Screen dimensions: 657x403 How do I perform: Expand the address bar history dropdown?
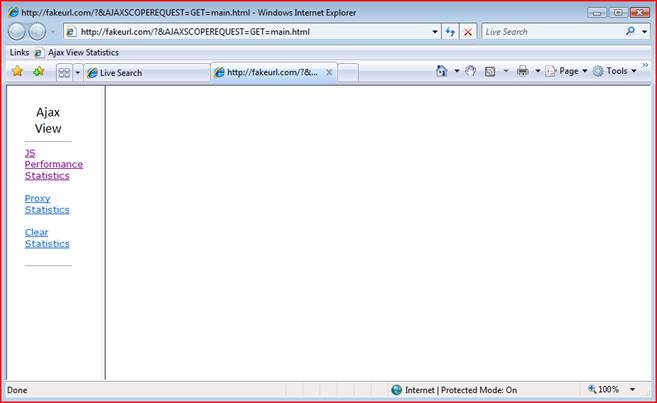point(435,32)
